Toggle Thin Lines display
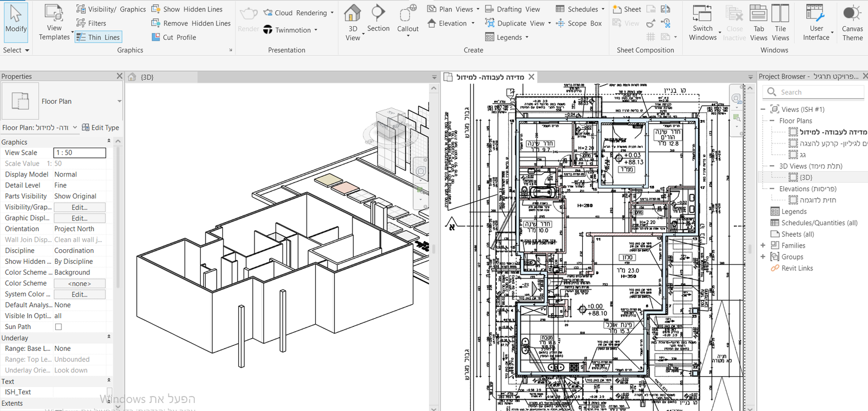Screen dimensions: 868x411 point(98,37)
